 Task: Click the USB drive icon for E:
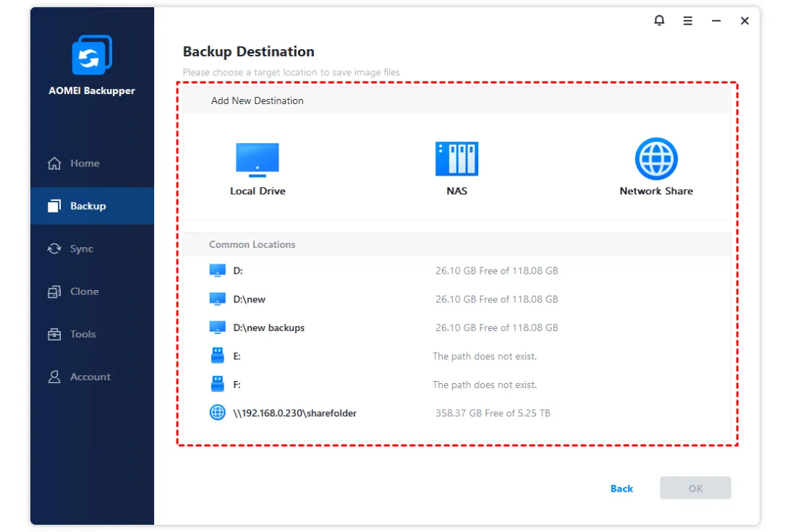pos(217,356)
